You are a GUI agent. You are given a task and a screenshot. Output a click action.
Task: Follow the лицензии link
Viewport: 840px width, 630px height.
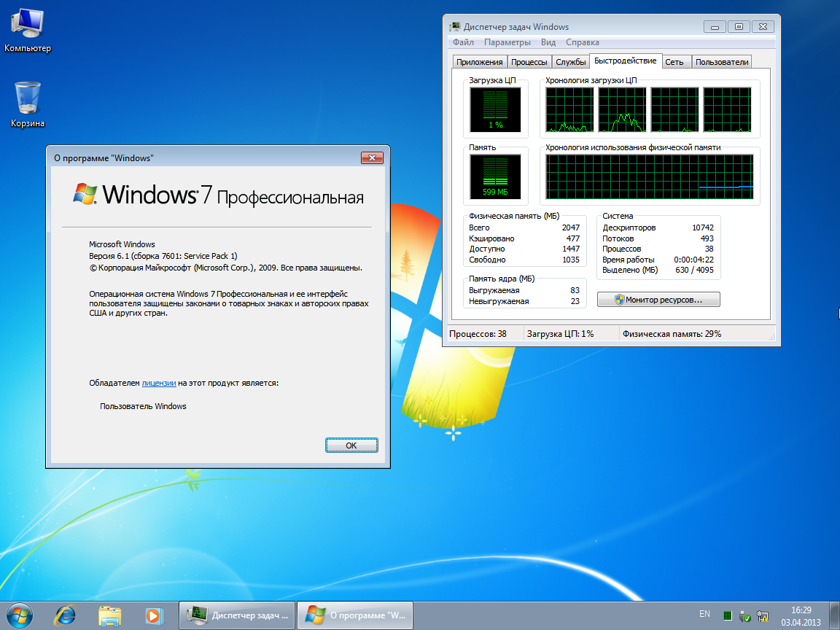pos(159,383)
